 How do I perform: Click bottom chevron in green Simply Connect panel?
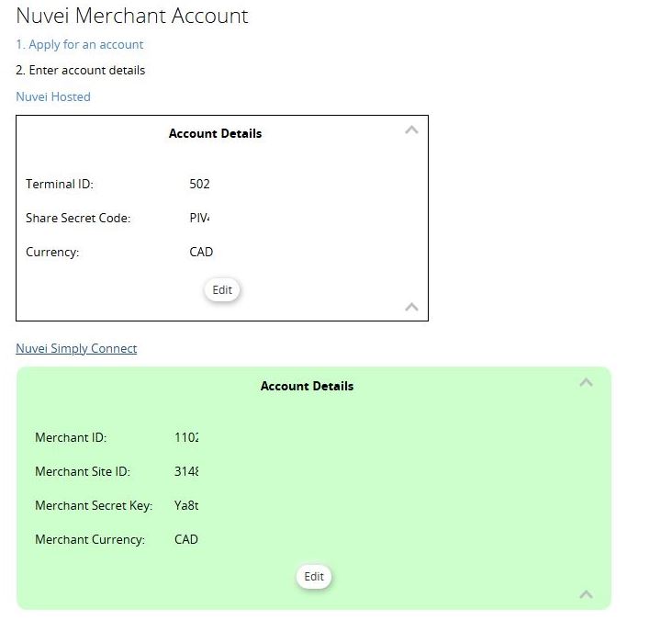tap(586, 594)
